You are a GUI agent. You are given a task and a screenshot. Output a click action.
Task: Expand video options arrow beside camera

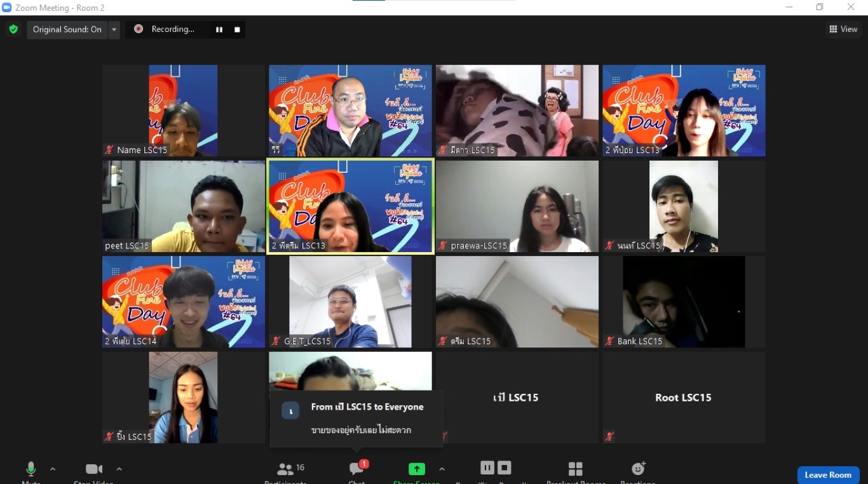[119, 469]
